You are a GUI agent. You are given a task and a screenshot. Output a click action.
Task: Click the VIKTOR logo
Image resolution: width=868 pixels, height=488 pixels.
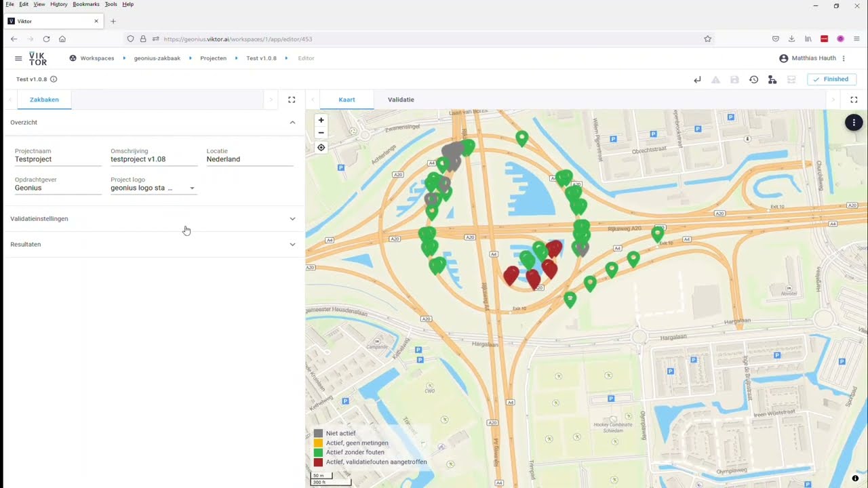(38, 58)
